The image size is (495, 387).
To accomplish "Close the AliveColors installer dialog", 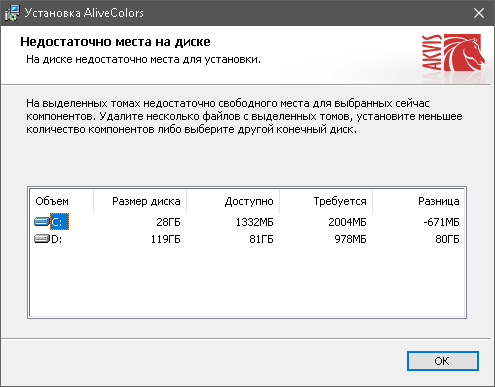I will (479, 13).
